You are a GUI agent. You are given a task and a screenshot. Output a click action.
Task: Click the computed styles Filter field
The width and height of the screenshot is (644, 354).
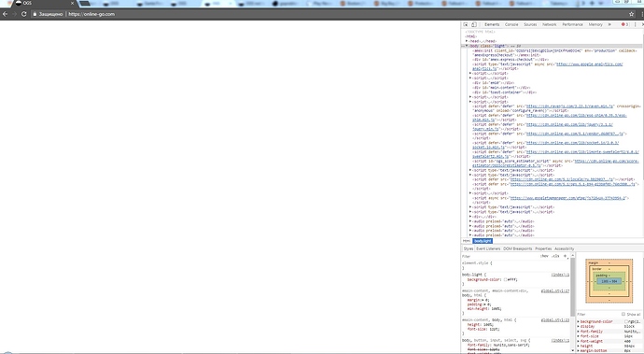(597, 314)
